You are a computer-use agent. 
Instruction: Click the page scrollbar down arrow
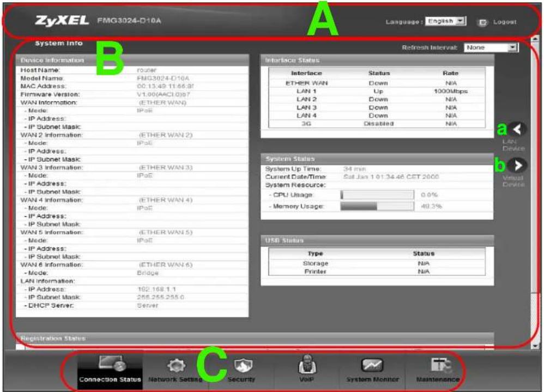point(535,346)
